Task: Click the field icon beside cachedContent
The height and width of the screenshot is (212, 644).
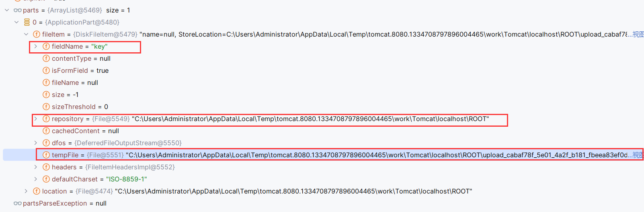Action: (46, 131)
